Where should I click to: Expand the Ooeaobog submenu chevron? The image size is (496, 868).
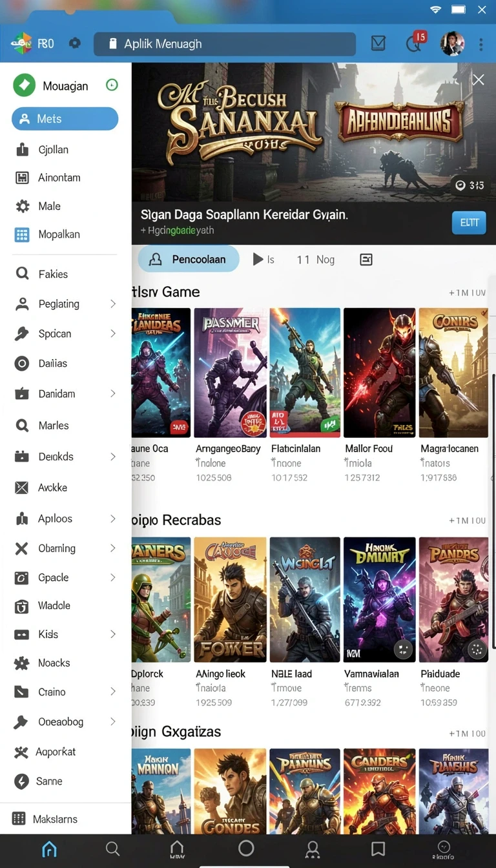pos(113,721)
